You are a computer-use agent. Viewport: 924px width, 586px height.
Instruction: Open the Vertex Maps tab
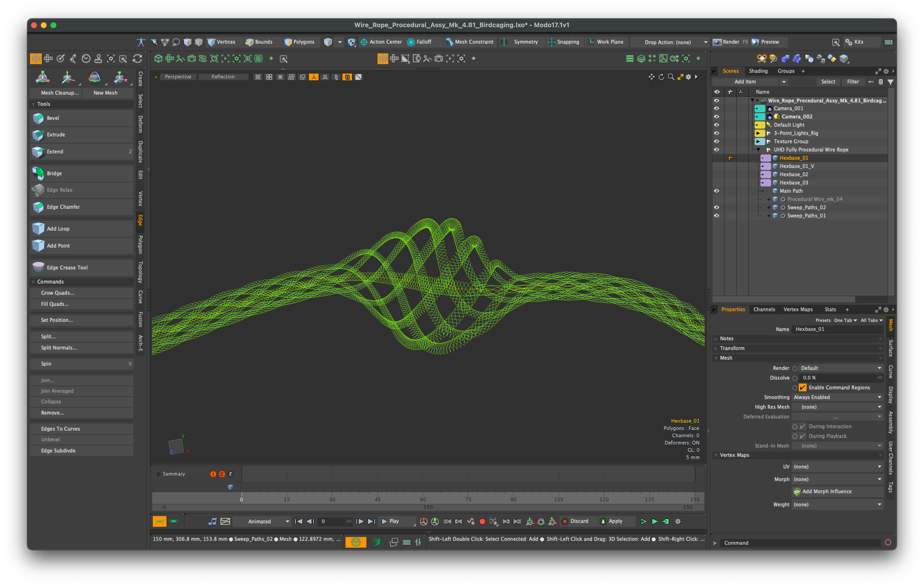click(798, 310)
